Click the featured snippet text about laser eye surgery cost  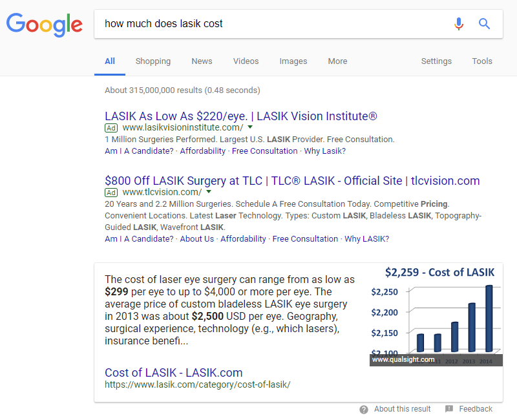(229, 310)
